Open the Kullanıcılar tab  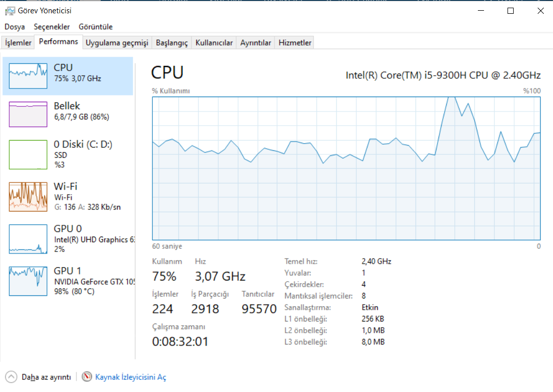(214, 43)
